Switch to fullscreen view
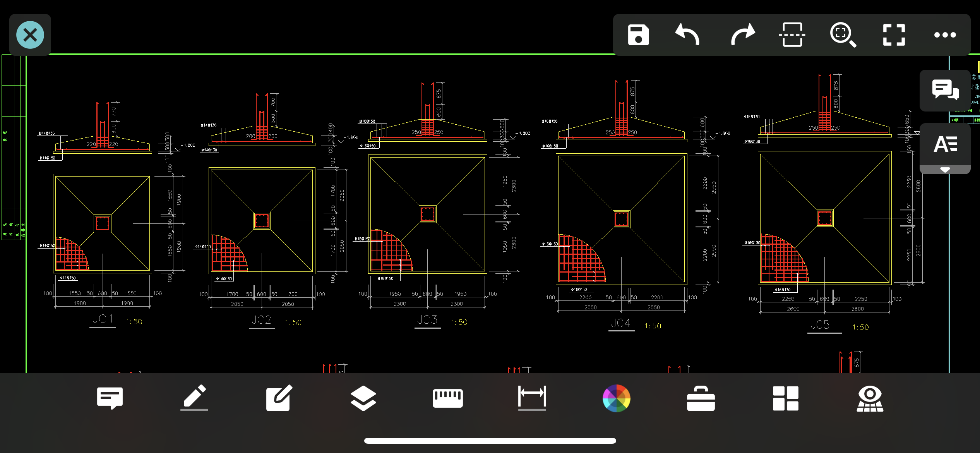The image size is (980, 453). coord(894,35)
